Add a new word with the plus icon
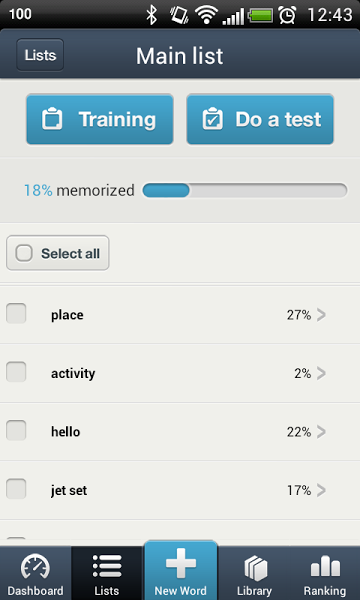Screen dimensions: 360x600 pos(181,563)
